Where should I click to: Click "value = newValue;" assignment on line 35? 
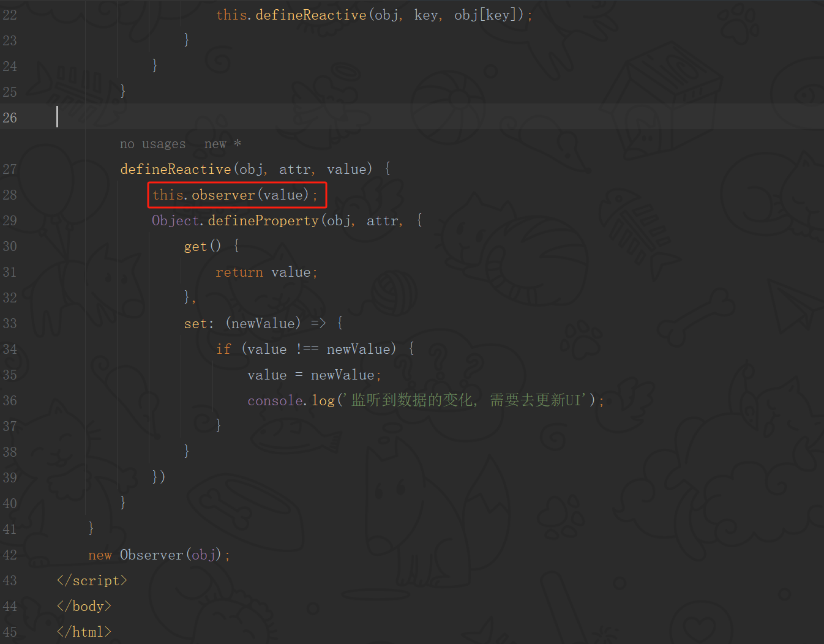coord(314,375)
